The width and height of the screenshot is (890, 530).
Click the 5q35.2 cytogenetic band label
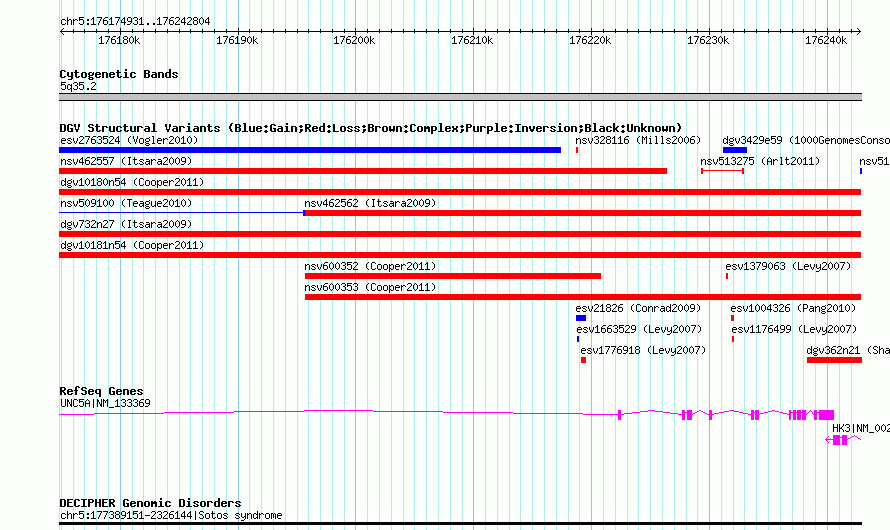point(78,86)
